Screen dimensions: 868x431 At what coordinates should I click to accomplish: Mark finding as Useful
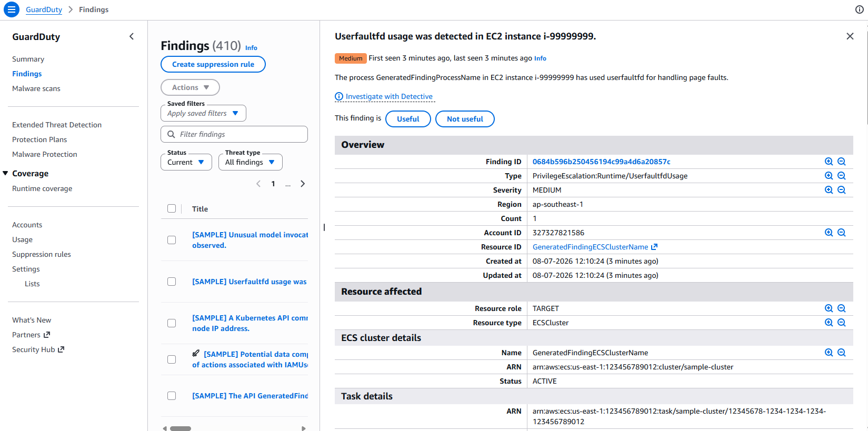pyautogui.click(x=408, y=119)
